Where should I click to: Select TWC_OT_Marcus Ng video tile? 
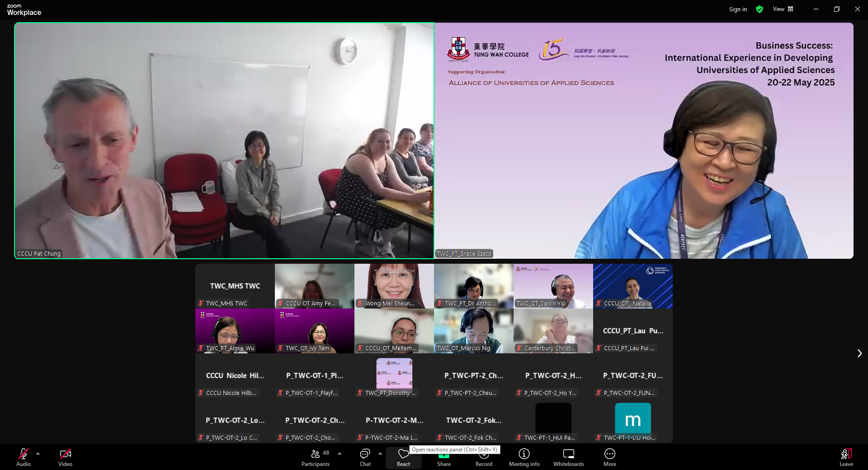point(474,331)
